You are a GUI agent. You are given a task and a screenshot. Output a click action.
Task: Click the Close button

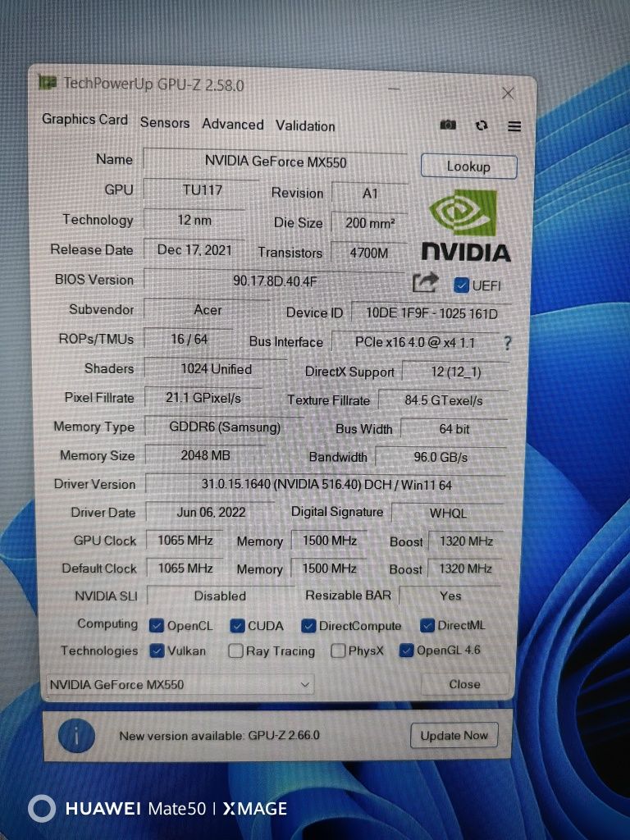[464, 684]
